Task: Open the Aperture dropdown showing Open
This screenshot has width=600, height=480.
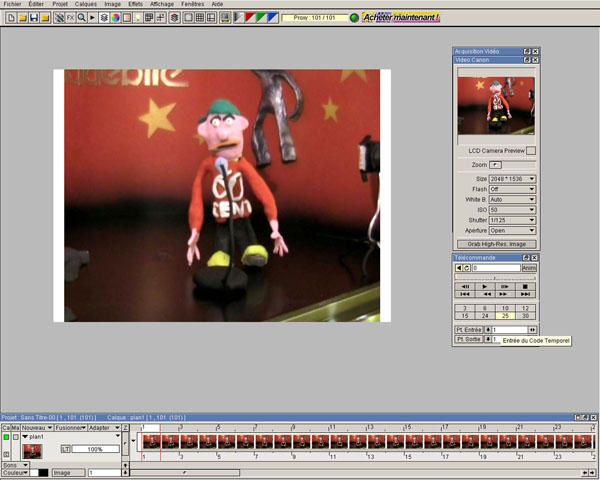Action: point(512,230)
